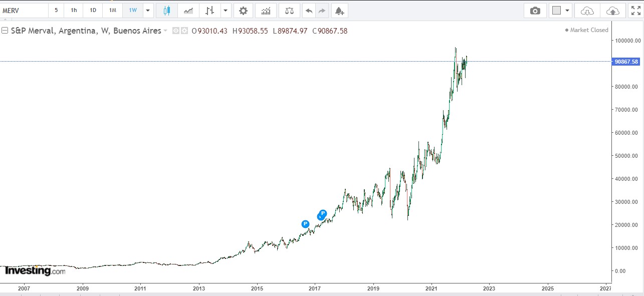Toggle fullscreen mode
The width and height of the screenshot is (644, 296).
click(x=635, y=10)
